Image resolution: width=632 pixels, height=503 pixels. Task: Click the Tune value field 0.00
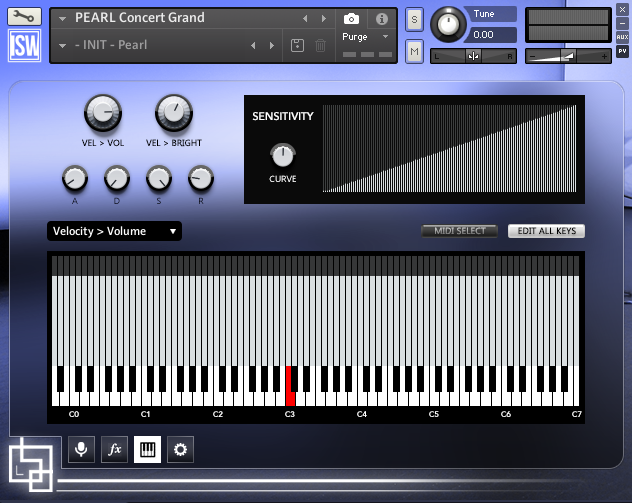[x=490, y=35]
